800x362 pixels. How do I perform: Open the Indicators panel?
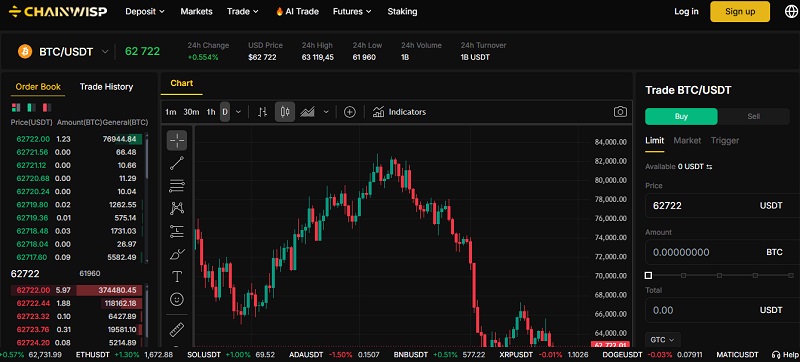coord(399,112)
